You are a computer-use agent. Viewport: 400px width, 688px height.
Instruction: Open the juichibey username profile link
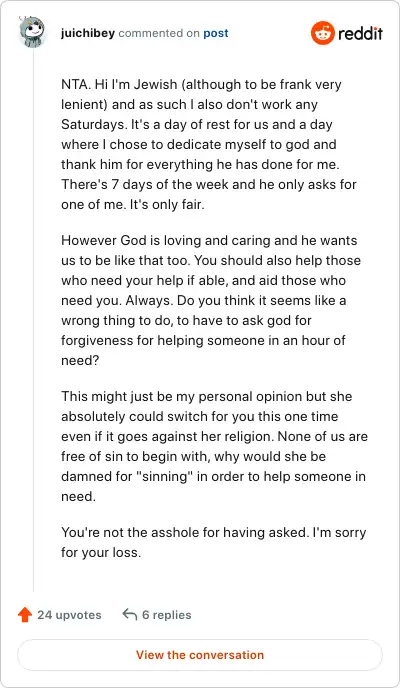[88, 33]
